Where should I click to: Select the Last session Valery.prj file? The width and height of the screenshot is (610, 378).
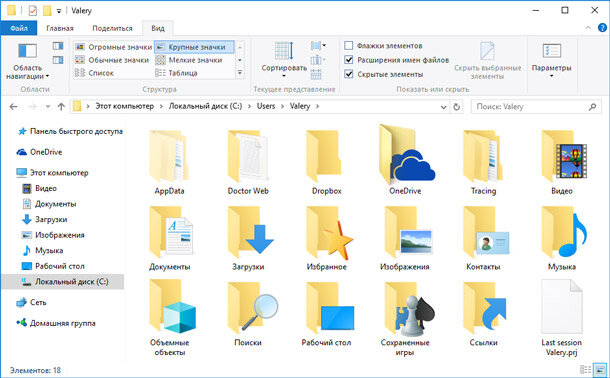pos(562,318)
